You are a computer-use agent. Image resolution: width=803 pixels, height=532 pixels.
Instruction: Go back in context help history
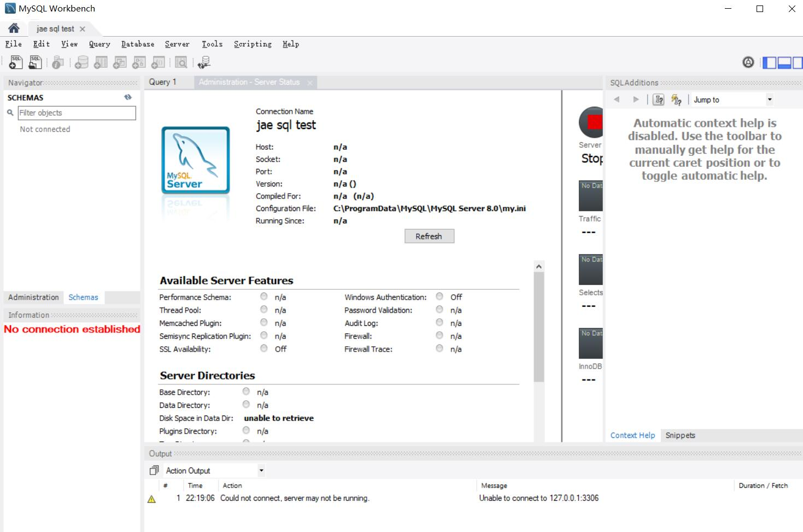pos(617,100)
